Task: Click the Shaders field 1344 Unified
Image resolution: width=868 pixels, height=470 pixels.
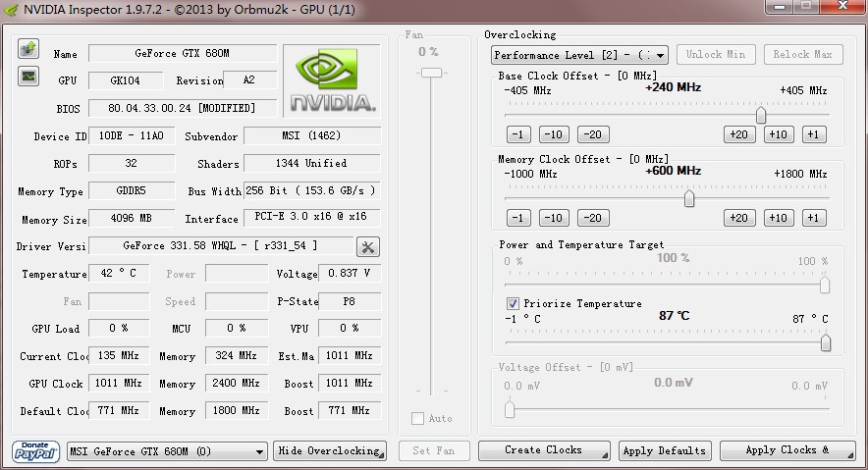Action: 312,163
